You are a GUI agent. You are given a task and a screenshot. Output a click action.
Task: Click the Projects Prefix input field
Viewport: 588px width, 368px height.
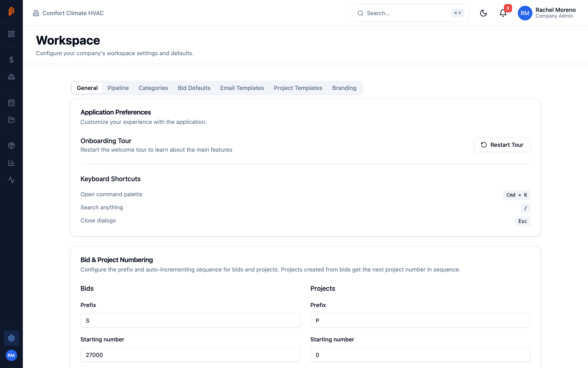point(420,320)
